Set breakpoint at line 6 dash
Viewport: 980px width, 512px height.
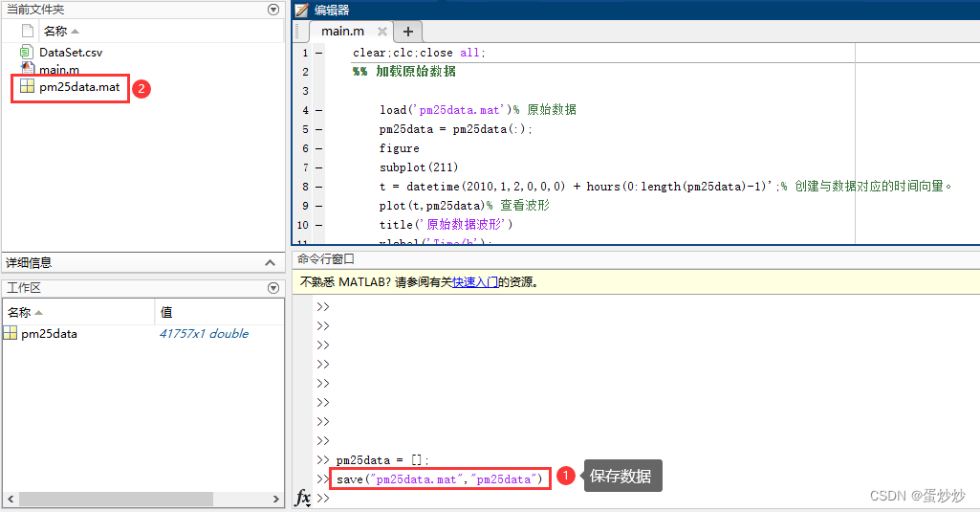[318, 149]
